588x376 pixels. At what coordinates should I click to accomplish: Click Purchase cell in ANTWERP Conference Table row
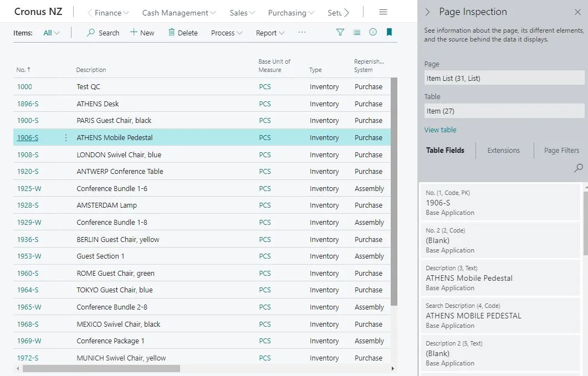[369, 171]
